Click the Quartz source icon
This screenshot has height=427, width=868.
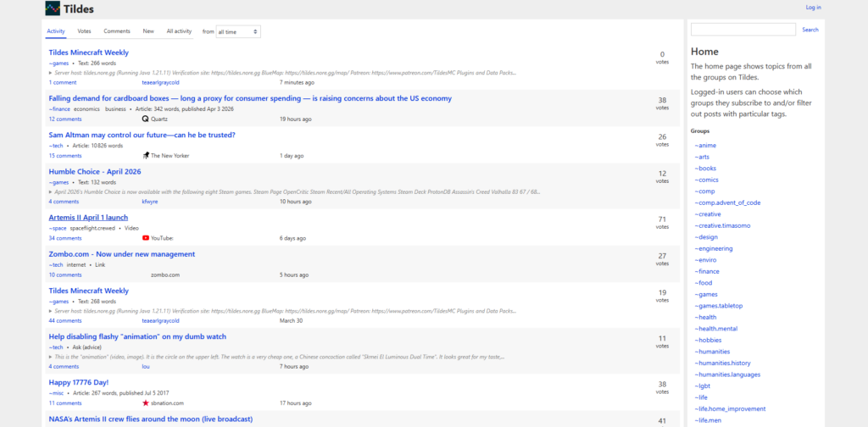146,119
